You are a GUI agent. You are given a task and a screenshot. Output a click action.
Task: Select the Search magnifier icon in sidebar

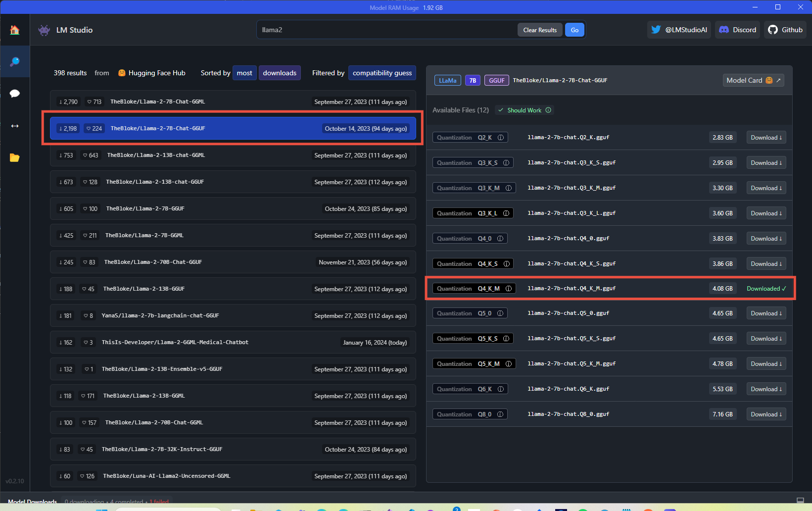[15, 61]
